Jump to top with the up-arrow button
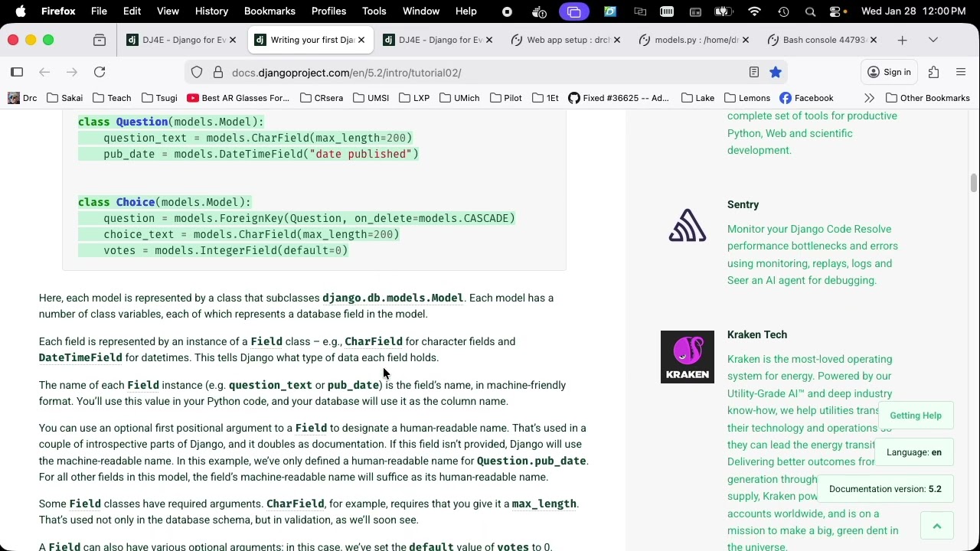Image resolution: width=980 pixels, height=551 pixels. point(936,526)
